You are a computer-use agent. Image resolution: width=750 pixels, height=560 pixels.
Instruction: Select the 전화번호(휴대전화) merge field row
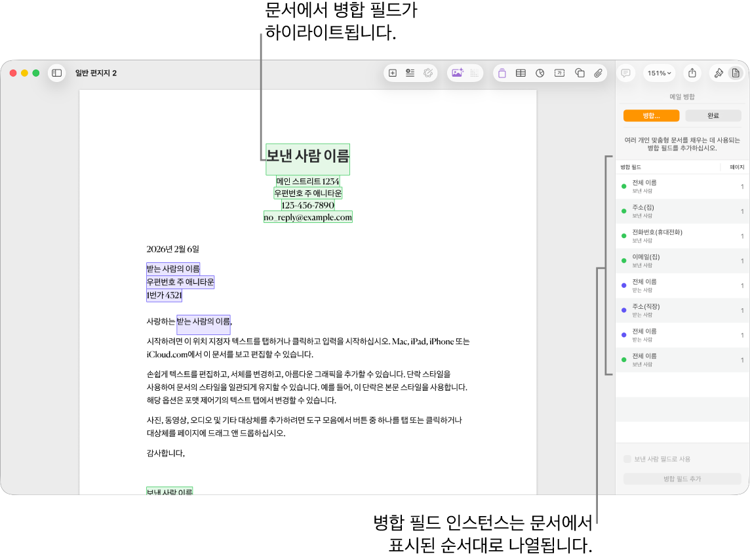[x=682, y=236]
